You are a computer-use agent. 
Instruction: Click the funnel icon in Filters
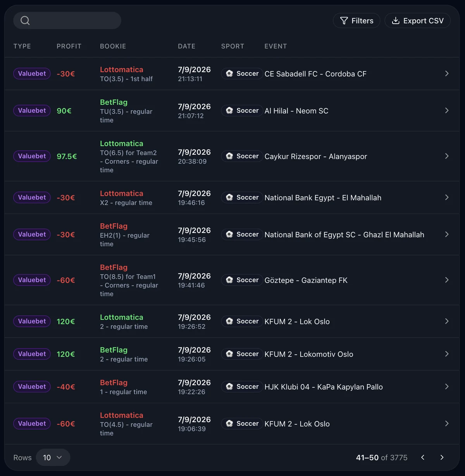coord(344,21)
